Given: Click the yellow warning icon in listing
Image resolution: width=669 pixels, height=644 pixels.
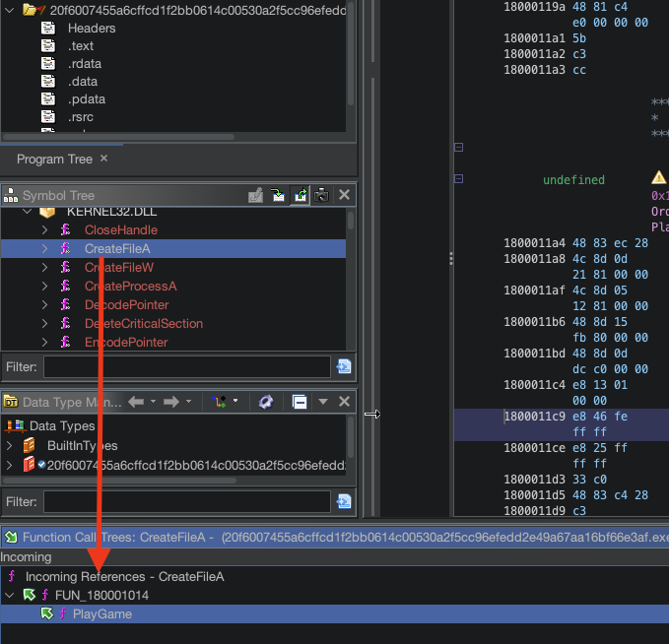Looking at the screenshot, I should click(659, 177).
